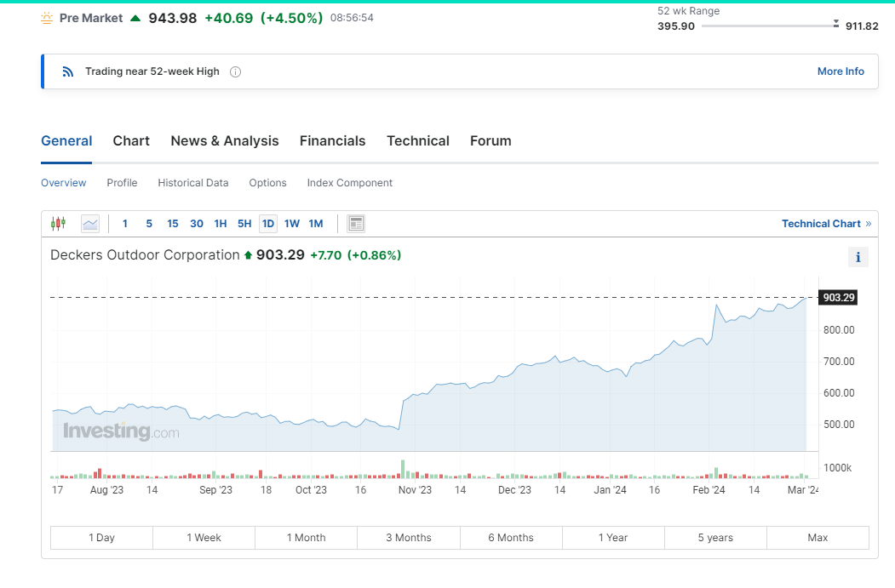Open the Financials tab
The height and width of the screenshot is (588, 895).
click(332, 141)
